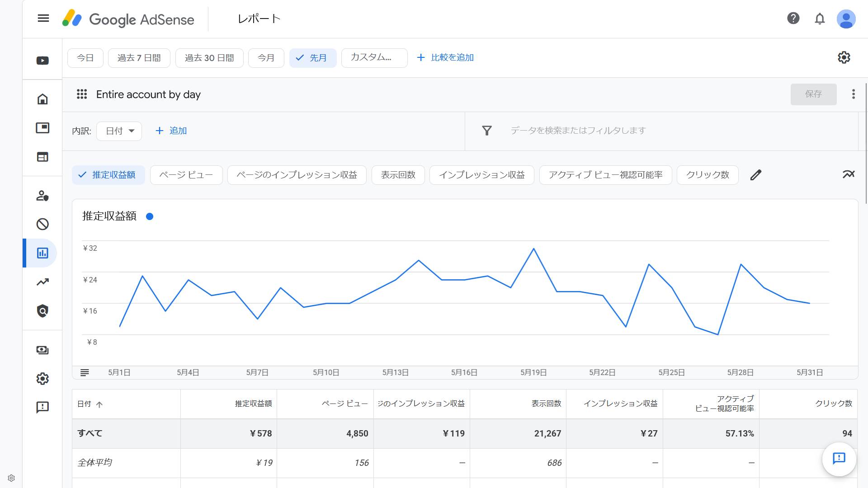Viewport: 868px width, 488px height.
Task: Open Optimization trend sidebar icon
Action: [42, 282]
